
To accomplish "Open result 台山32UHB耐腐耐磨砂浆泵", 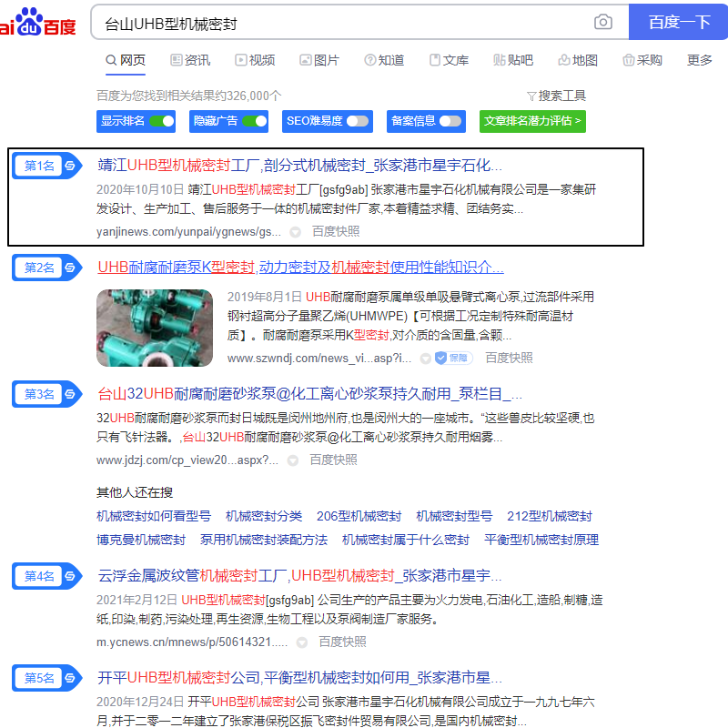I will [309, 394].
